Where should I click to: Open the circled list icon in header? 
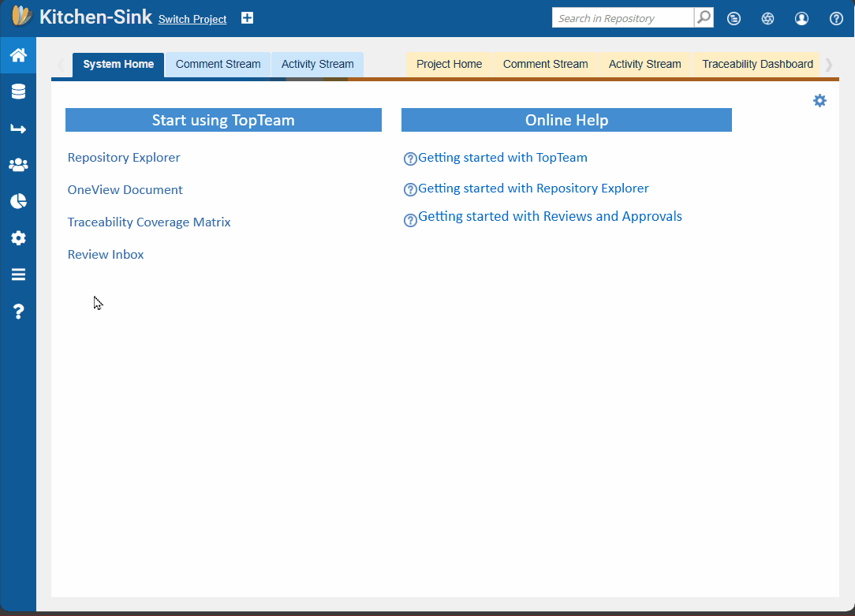click(734, 18)
